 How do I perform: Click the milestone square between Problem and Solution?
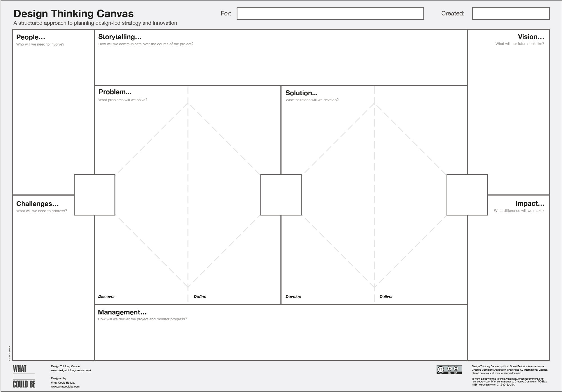(x=281, y=195)
